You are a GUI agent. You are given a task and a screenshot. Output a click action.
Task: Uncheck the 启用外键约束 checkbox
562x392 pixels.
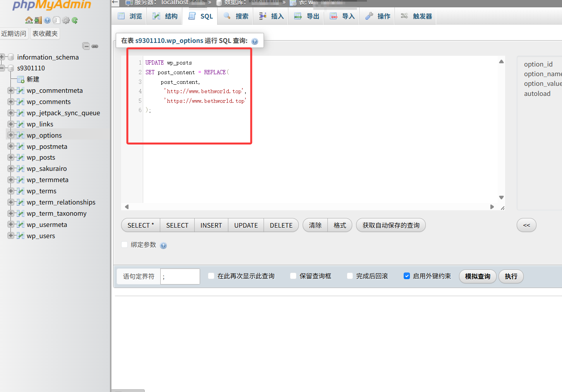pos(407,276)
